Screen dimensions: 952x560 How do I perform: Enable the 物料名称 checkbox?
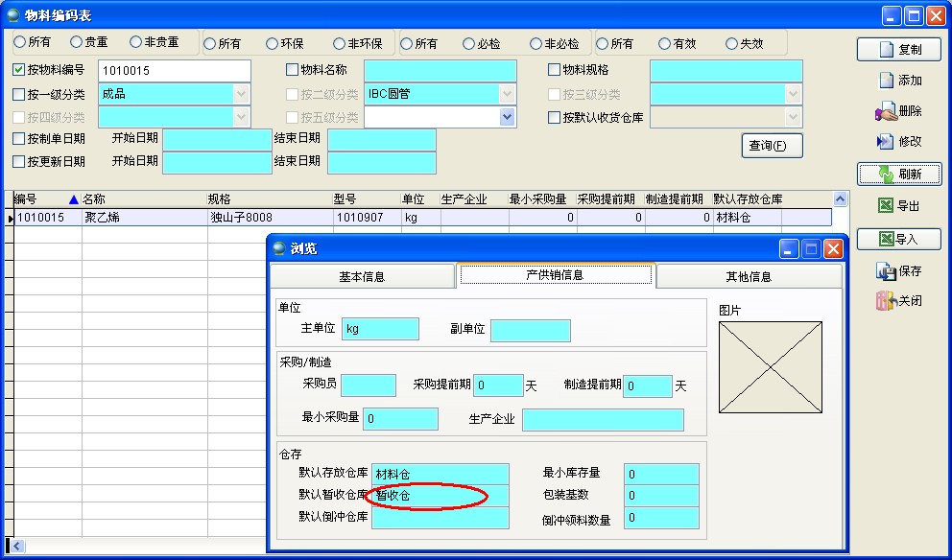pos(294,69)
